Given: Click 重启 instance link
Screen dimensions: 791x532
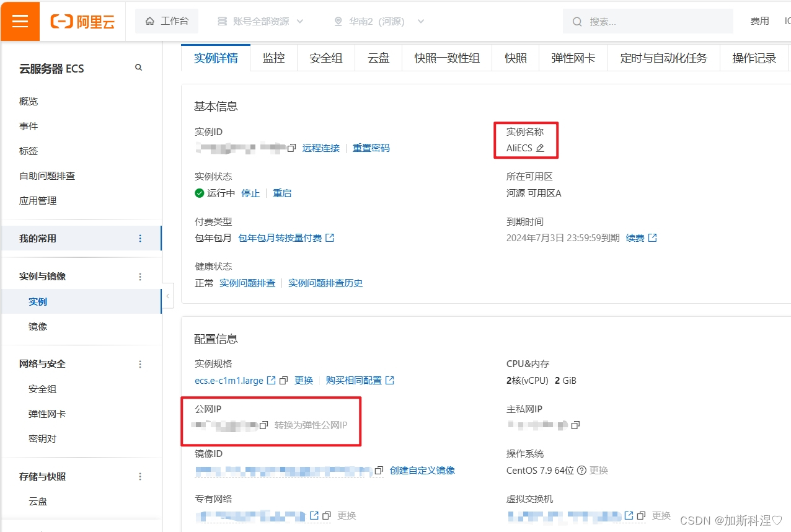Looking at the screenshot, I should pos(282,193).
